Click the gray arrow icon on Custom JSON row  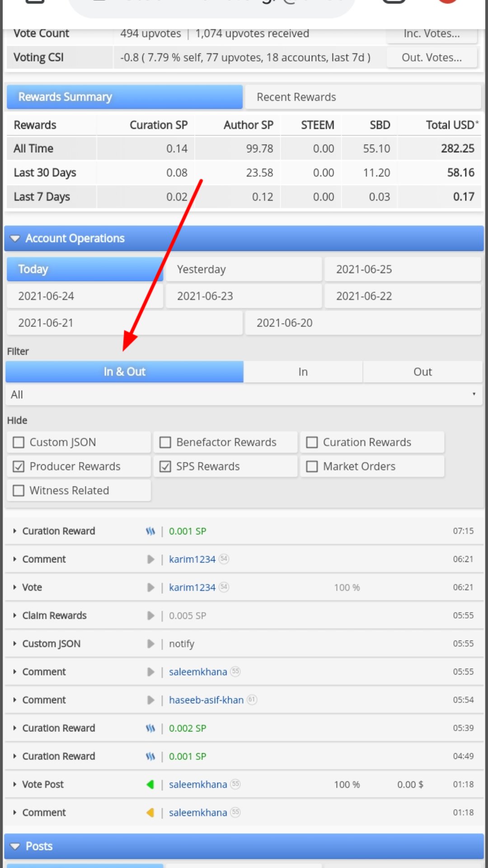point(151,644)
